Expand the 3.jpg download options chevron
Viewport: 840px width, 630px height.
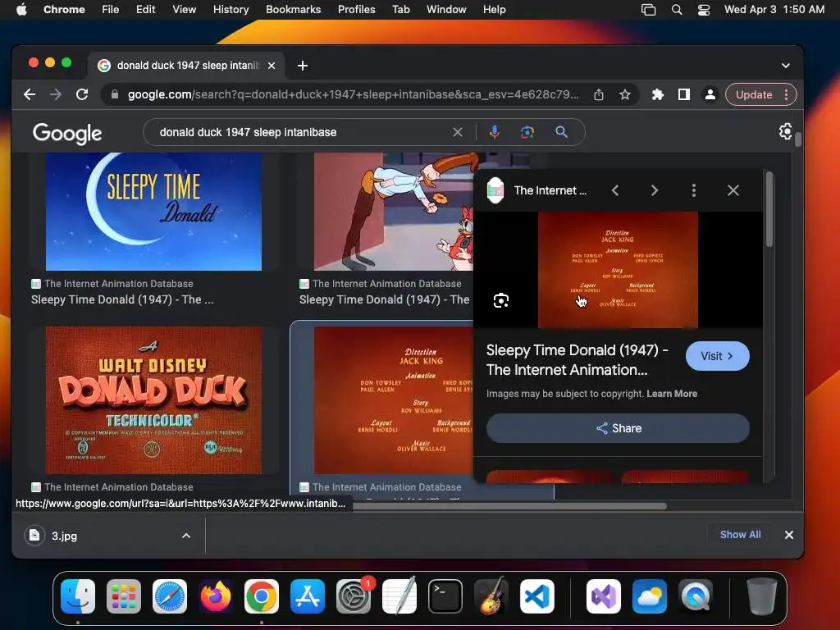click(186, 536)
